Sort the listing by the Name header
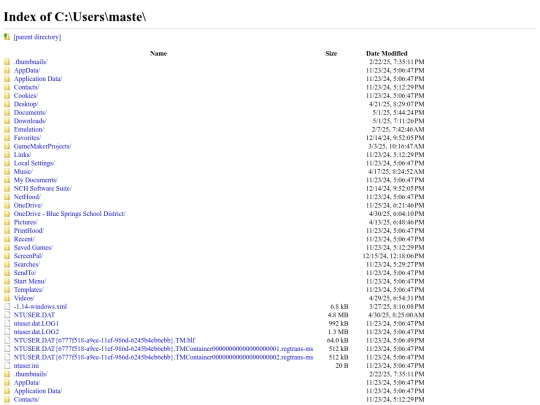540x405 pixels. click(158, 53)
